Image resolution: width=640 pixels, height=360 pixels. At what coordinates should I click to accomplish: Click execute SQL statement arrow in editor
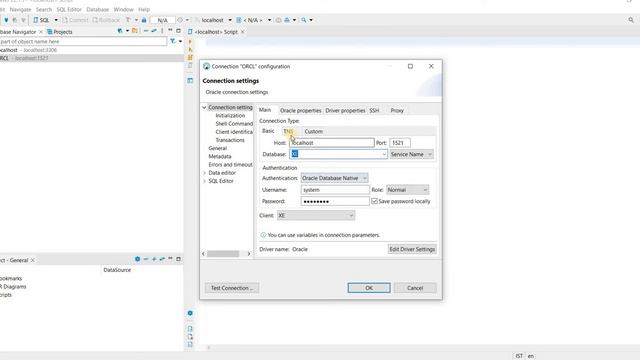click(190, 42)
